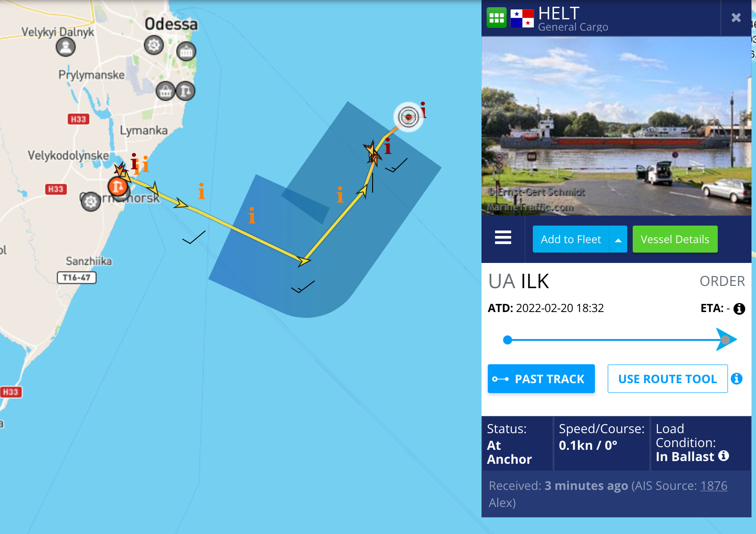Image resolution: width=756 pixels, height=534 pixels.
Task: Open the hamburger menu in vessel panel
Action: point(503,237)
